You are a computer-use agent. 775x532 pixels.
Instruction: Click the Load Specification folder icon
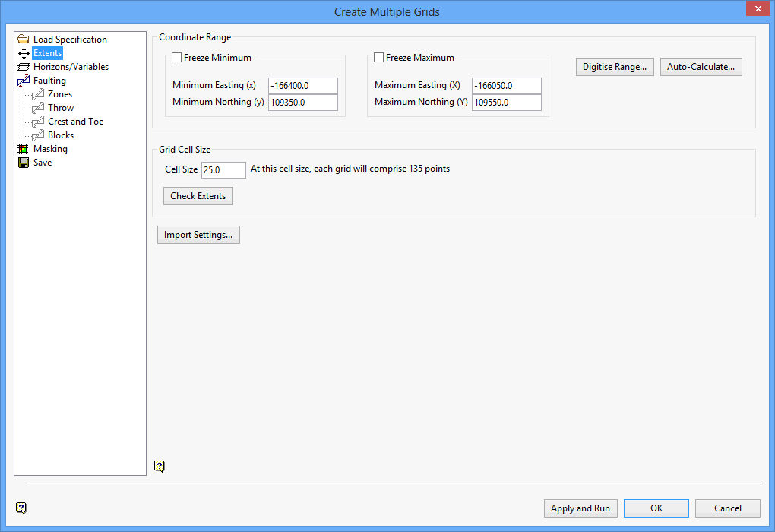point(24,39)
